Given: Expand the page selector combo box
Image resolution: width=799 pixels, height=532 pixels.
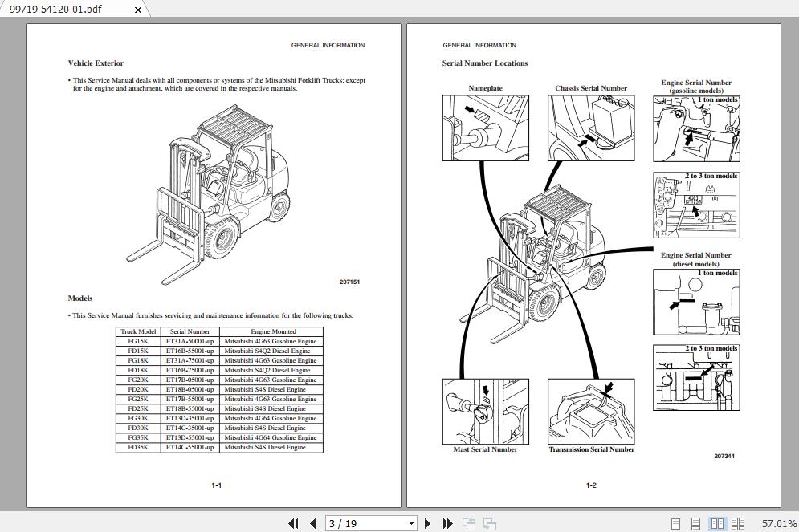Looking at the screenshot, I should point(411,523).
